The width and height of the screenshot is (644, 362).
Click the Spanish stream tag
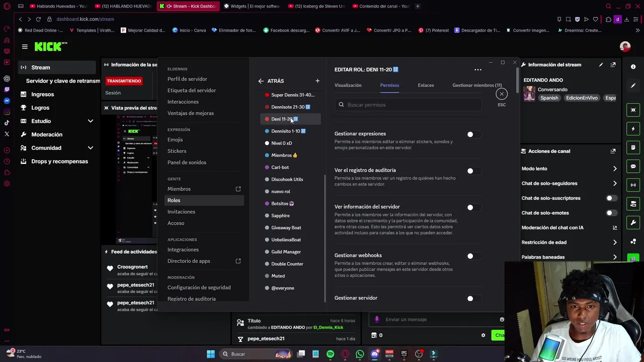tap(549, 98)
